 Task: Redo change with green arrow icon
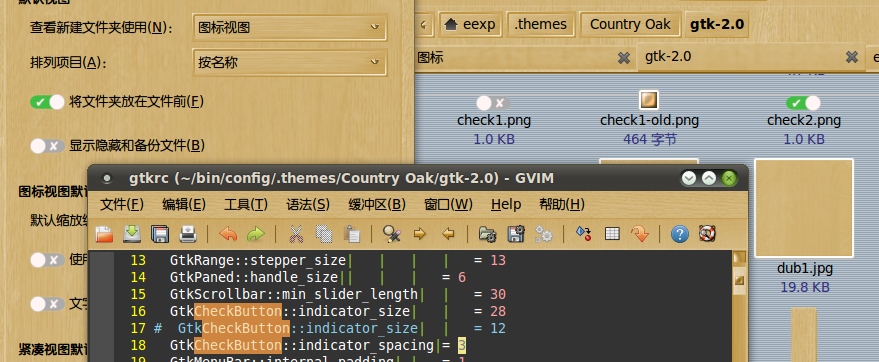coord(256,234)
